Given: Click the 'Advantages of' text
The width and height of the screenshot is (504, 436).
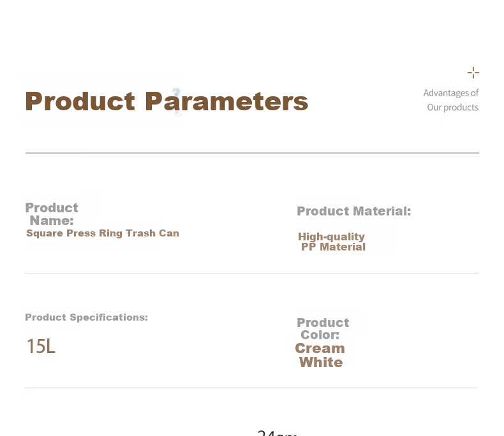Looking at the screenshot, I should (451, 93).
